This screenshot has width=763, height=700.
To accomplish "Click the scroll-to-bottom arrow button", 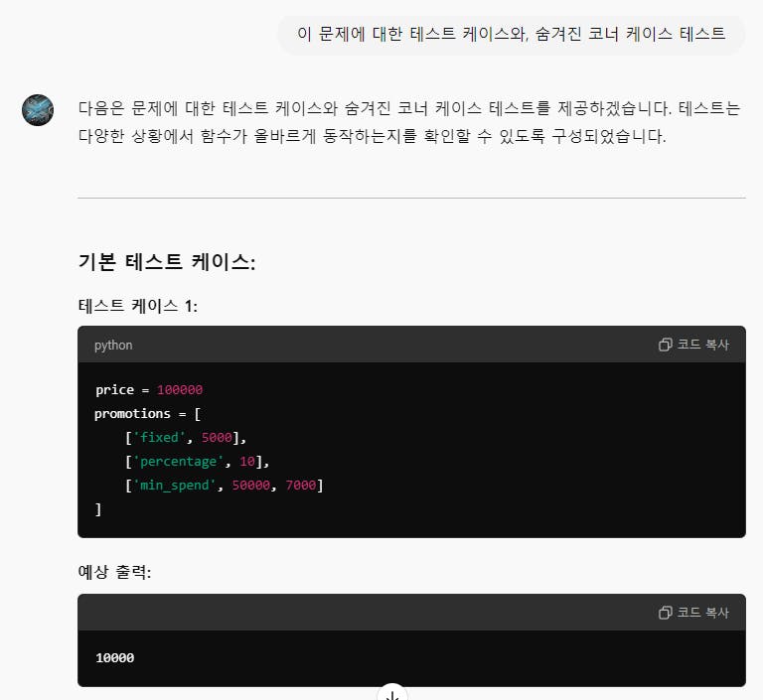I will point(392,694).
